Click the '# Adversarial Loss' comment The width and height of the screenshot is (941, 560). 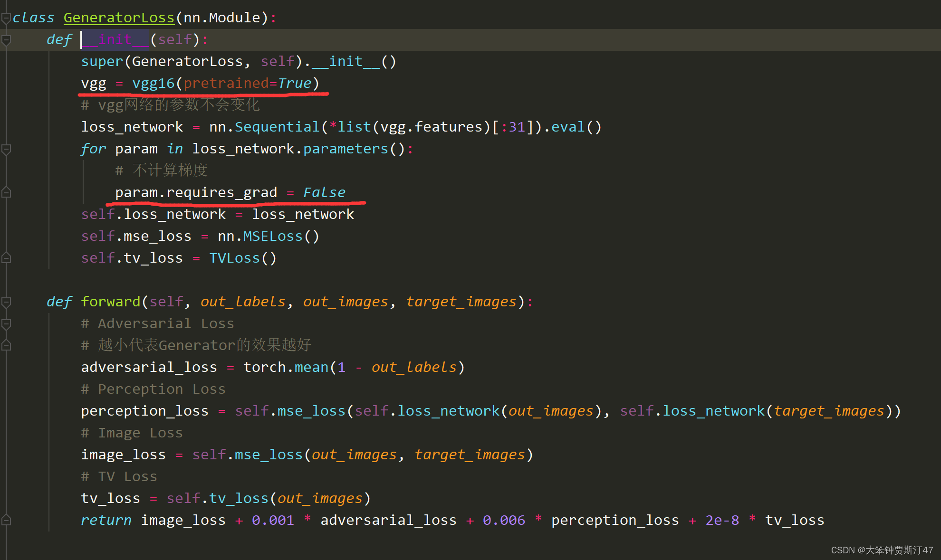[157, 324]
